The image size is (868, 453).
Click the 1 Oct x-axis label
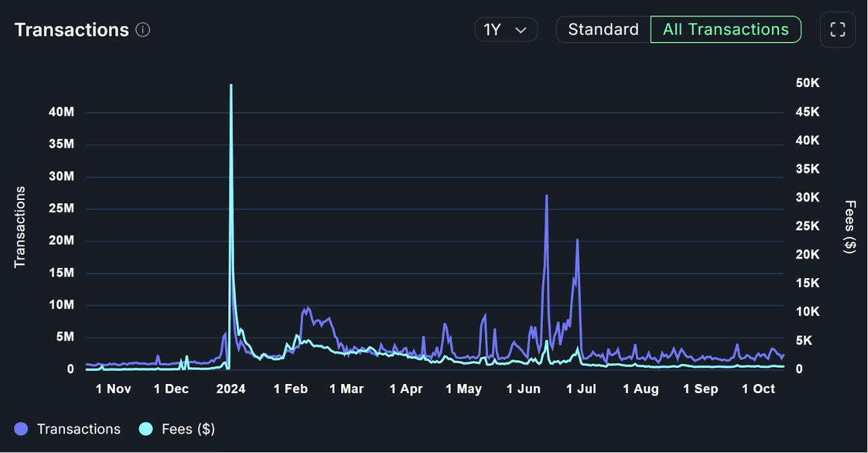click(758, 388)
